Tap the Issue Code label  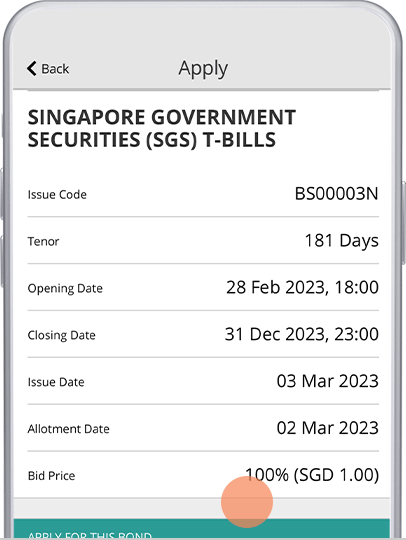[57, 195]
